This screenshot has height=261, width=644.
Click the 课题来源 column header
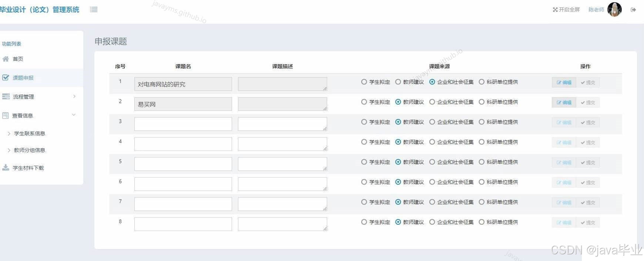439,66
